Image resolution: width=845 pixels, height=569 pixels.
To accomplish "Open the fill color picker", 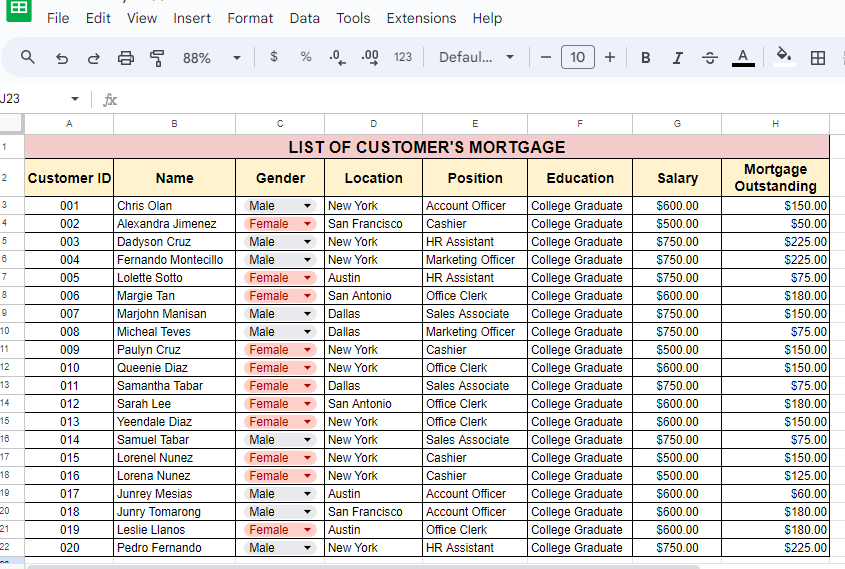I will 784,57.
